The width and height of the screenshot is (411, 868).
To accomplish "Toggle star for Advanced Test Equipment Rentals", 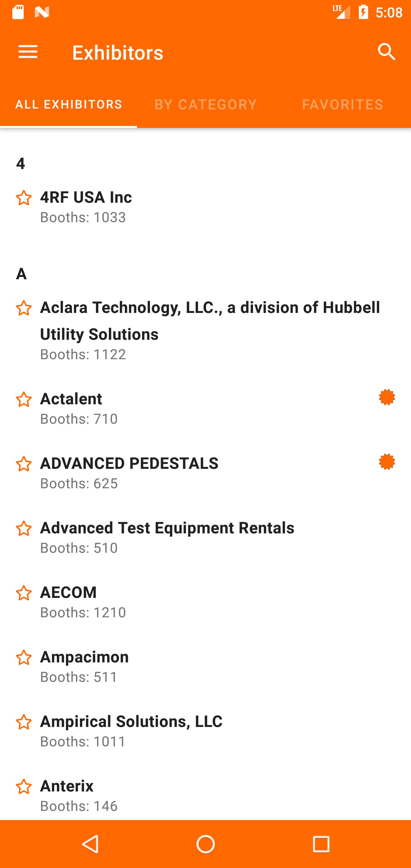I will click(24, 529).
